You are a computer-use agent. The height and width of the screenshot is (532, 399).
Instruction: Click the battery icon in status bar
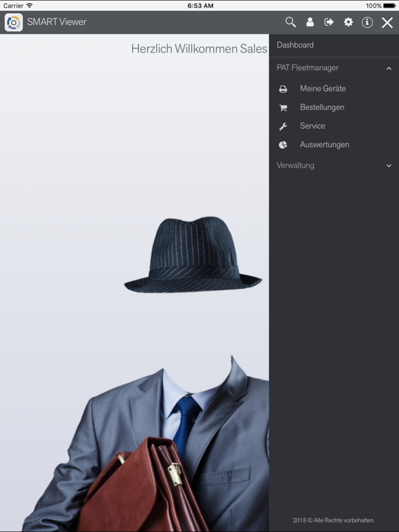pos(389,6)
